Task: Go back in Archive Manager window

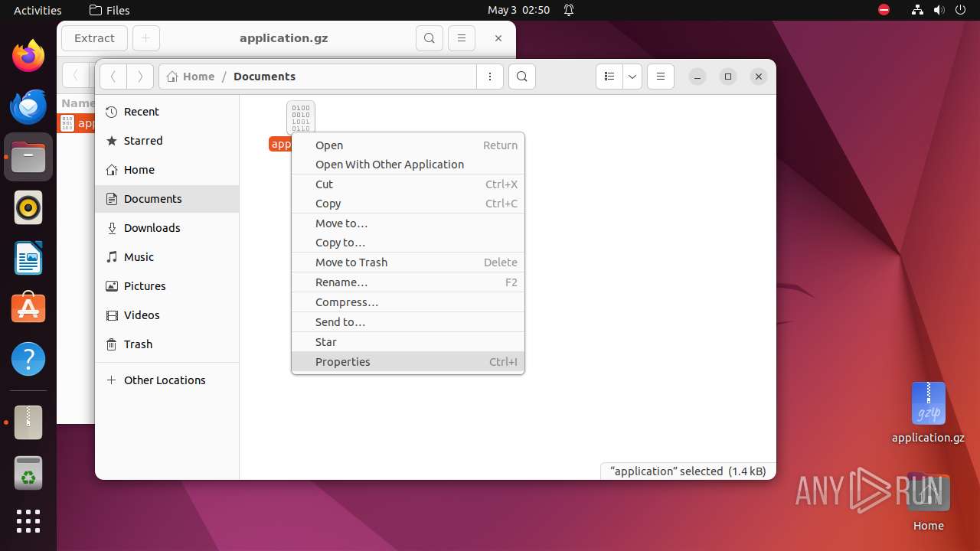Action: pyautogui.click(x=75, y=75)
